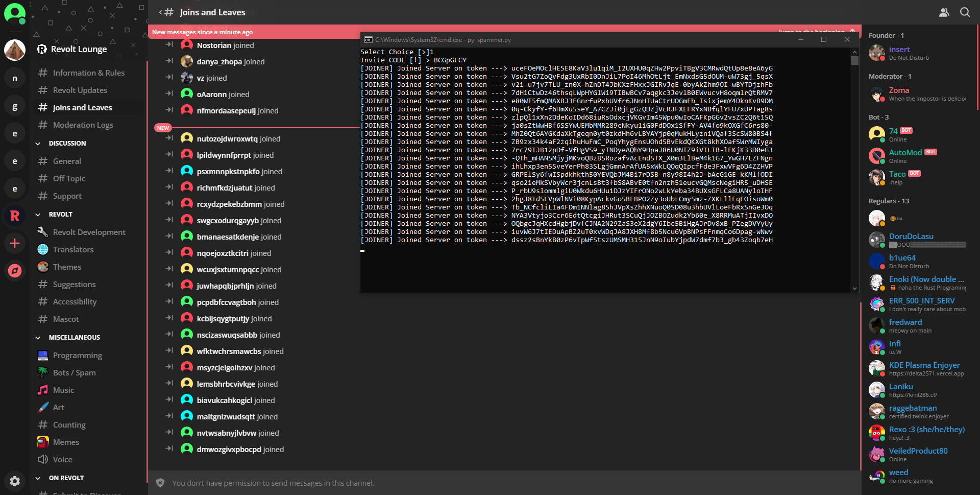Open the Bots / Spam channel
The width and height of the screenshot is (980, 495).
88,372
